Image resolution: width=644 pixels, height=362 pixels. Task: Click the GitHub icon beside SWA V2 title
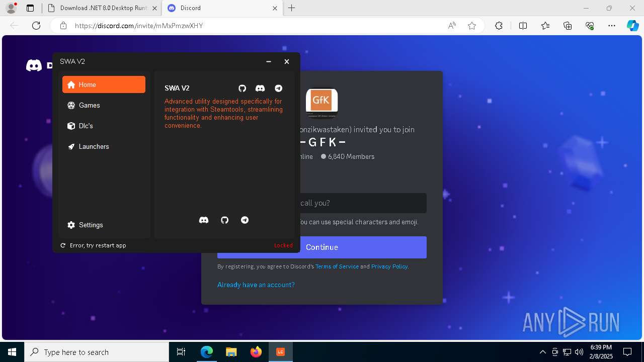click(x=242, y=88)
